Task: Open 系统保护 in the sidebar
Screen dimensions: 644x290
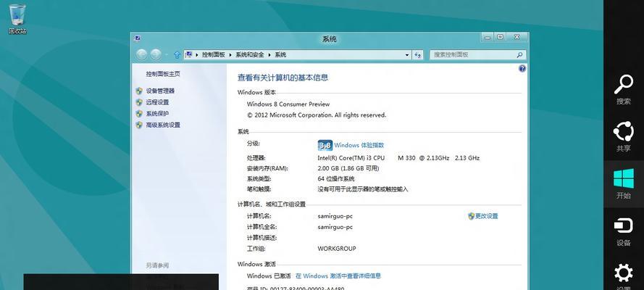Action: 157,114
